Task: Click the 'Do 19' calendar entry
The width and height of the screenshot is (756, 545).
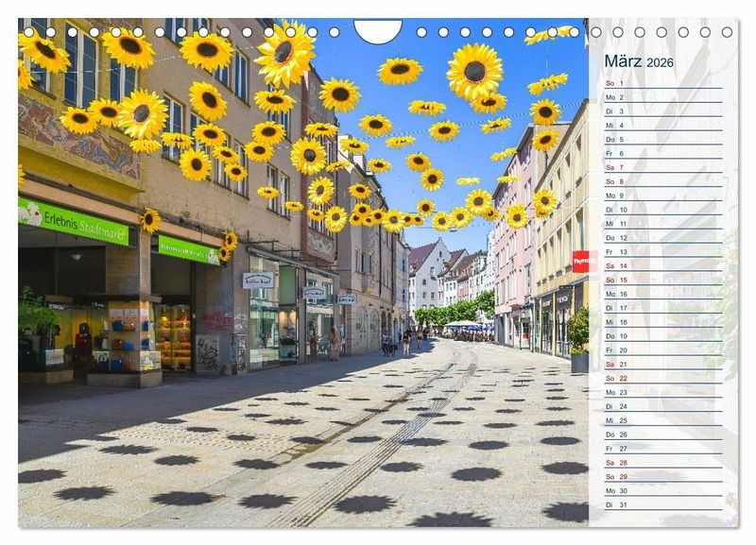Action: [x=663, y=336]
